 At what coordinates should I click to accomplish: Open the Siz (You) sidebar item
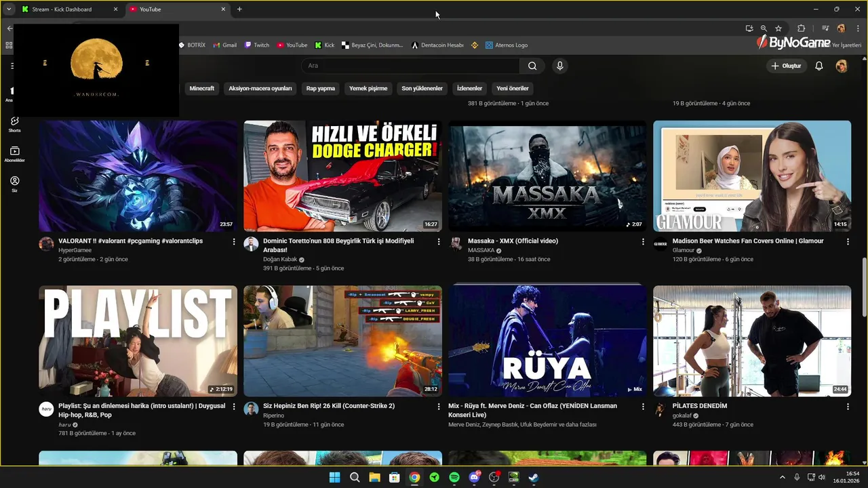coord(14,184)
